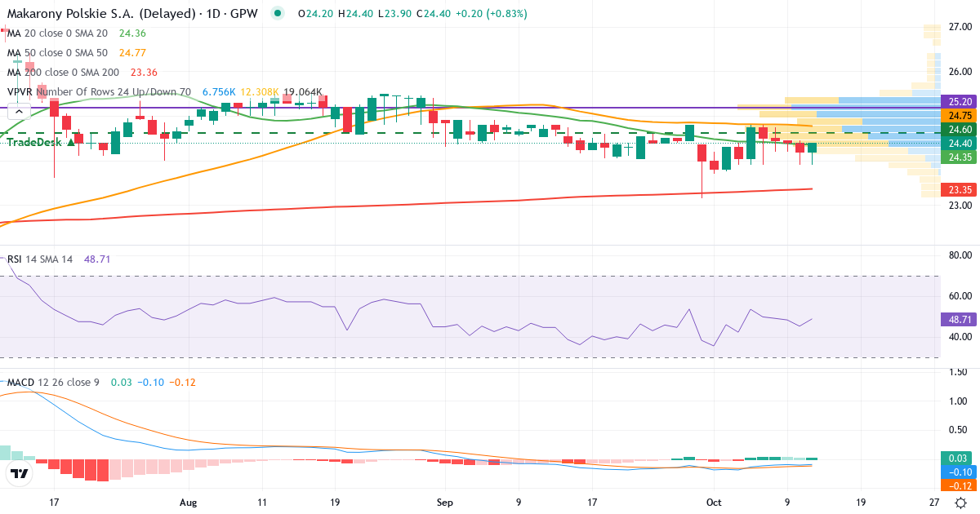Image resolution: width=980 pixels, height=514 pixels.
Task: Click the Aug label on time axis
Action: coord(189,503)
